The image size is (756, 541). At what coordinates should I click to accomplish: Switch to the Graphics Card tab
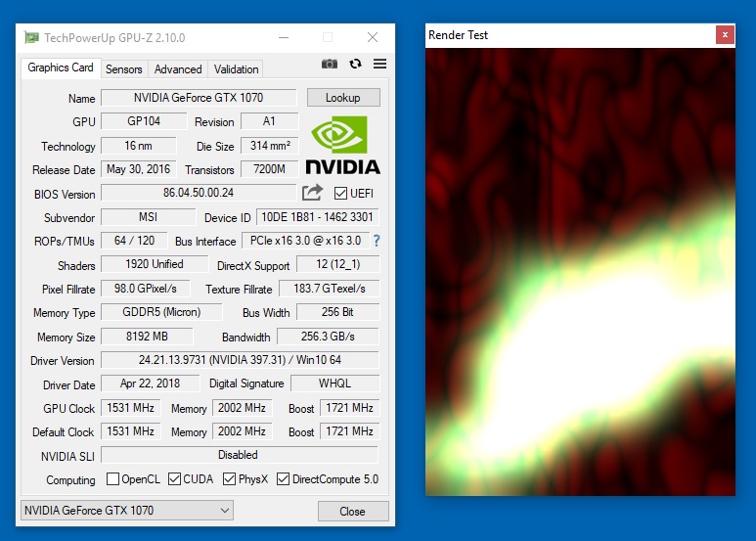click(61, 68)
